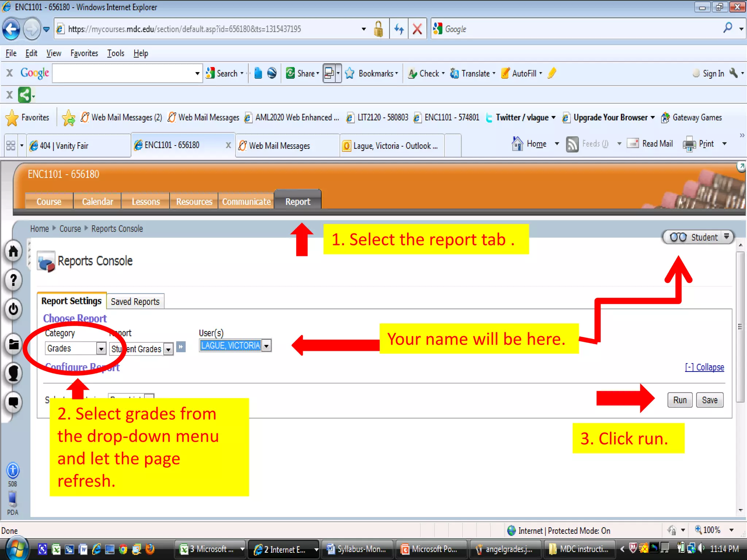Image resolution: width=747 pixels, height=560 pixels.
Task: Open the Gateway Games favorite link
Action: (691, 117)
